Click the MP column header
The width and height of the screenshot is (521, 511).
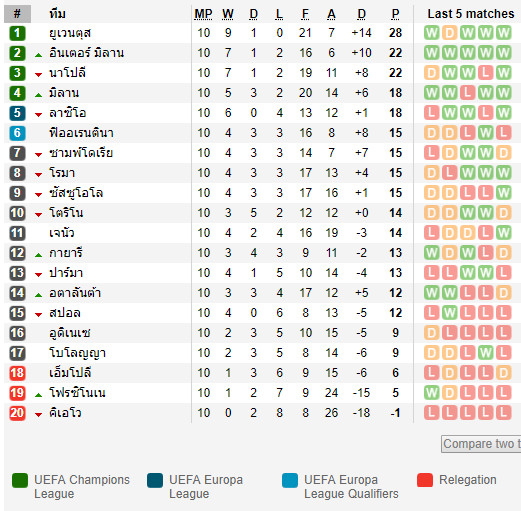pyautogui.click(x=203, y=14)
